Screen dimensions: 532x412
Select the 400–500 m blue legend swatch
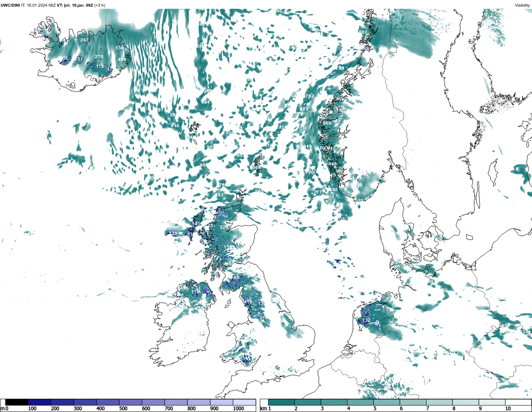tap(108, 402)
